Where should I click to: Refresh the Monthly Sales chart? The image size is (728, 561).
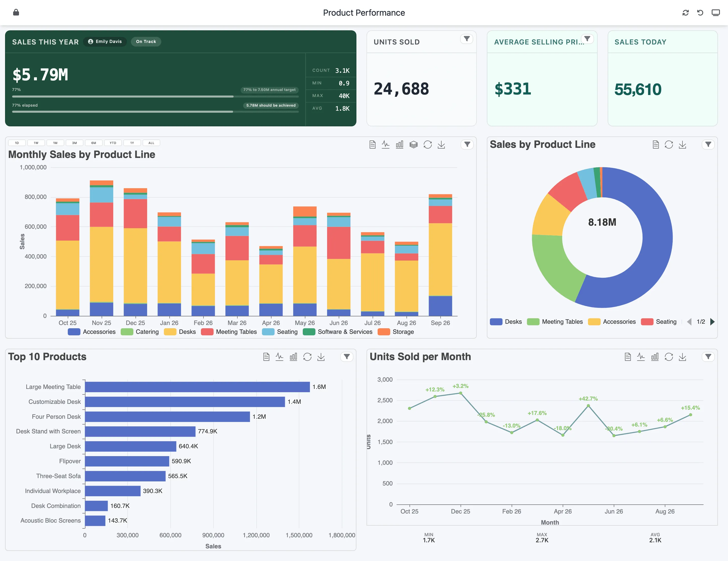point(428,145)
